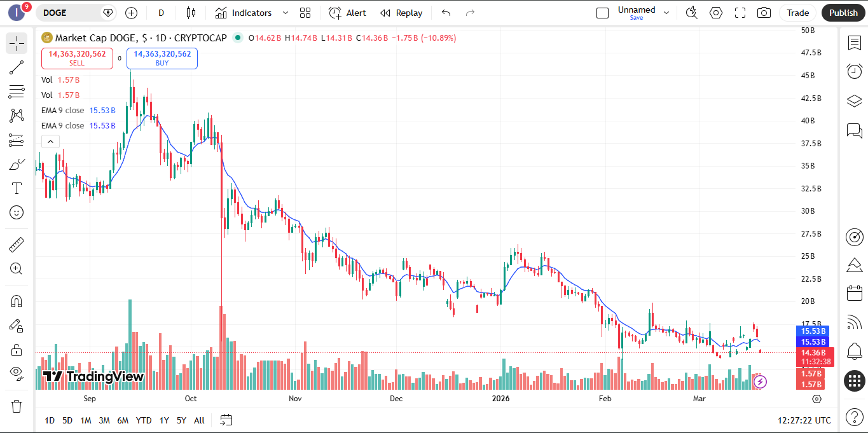Expand the manage layouts dropdown arrow
The height and width of the screenshot is (433, 868).
point(666,13)
